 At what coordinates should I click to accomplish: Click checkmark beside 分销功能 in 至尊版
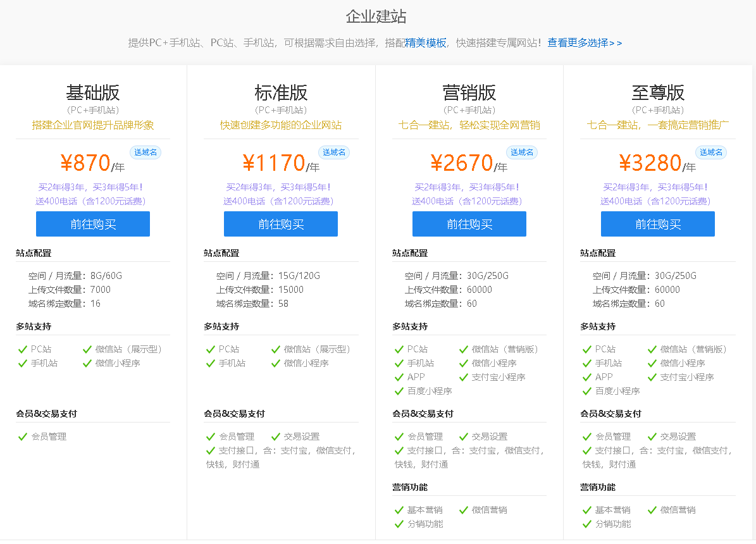coord(586,524)
